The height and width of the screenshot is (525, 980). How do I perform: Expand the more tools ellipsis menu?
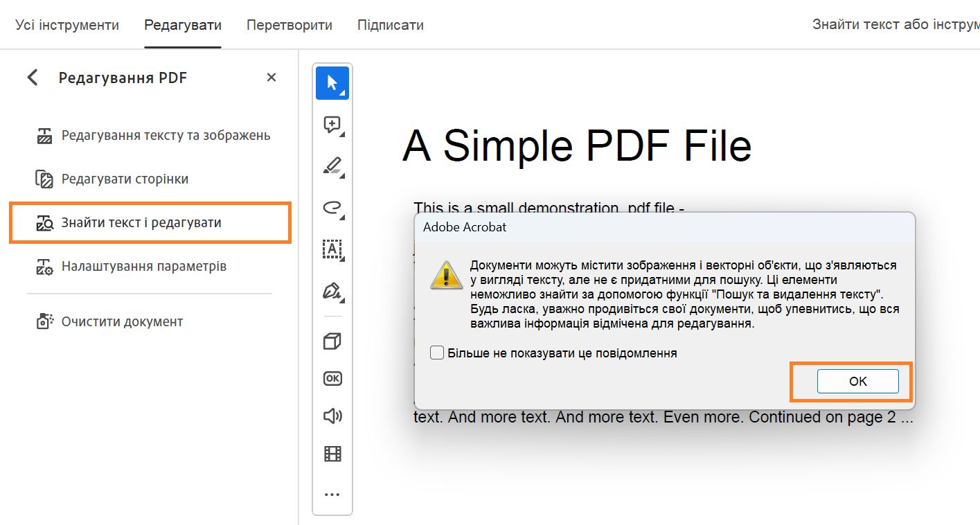pyautogui.click(x=332, y=493)
